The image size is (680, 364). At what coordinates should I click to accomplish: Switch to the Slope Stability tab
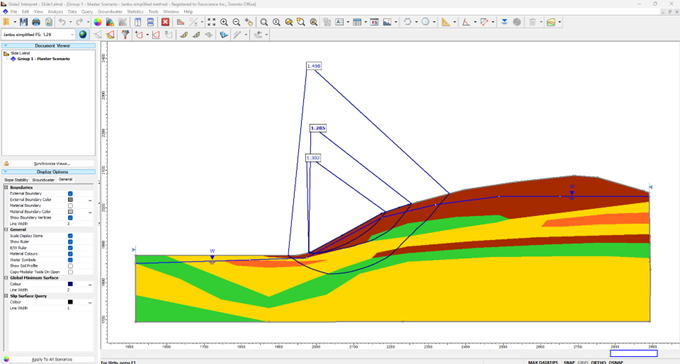[x=16, y=180]
